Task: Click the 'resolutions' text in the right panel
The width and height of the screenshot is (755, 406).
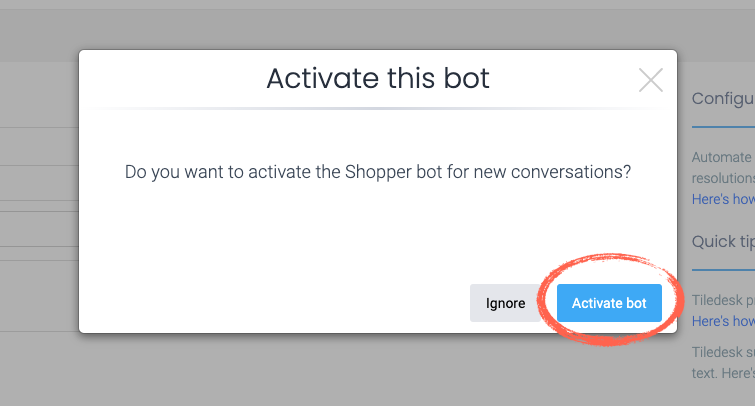Action: pyautogui.click(x=723, y=179)
